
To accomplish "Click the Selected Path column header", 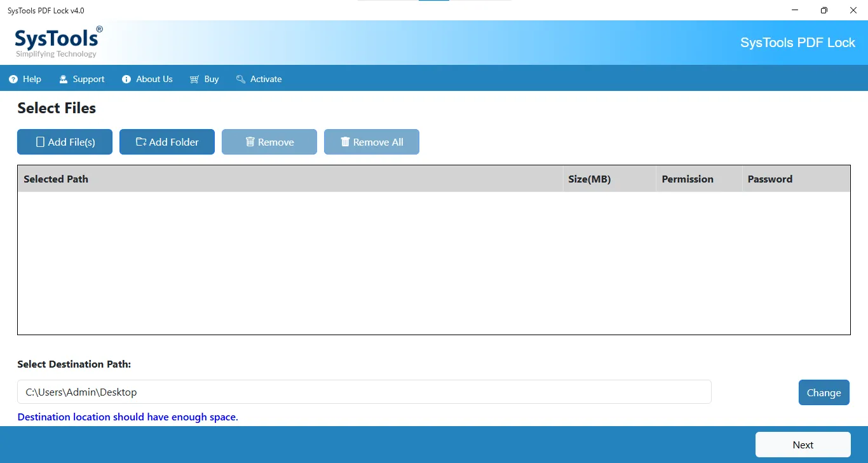I will pos(290,179).
